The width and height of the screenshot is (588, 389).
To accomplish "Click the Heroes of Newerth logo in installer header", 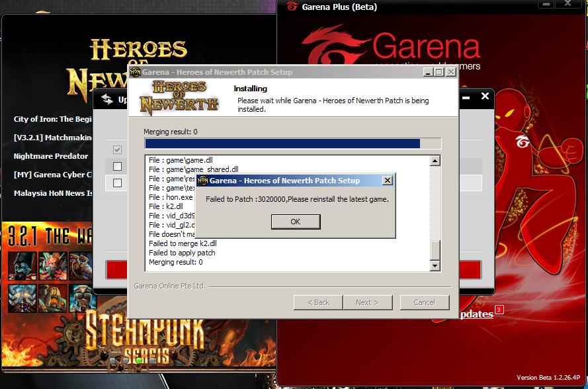I will (x=179, y=97).
